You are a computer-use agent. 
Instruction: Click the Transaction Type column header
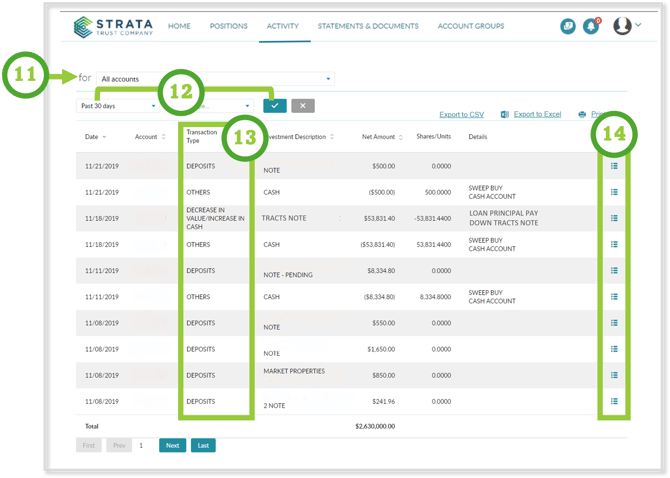pyautogui.click(x=202, y=136)
